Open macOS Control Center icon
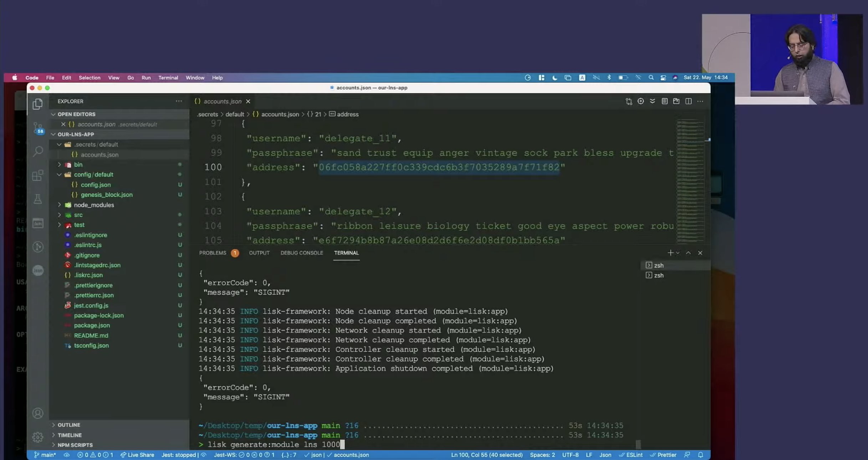Screen dimensions: 868x460 (663, 78)
